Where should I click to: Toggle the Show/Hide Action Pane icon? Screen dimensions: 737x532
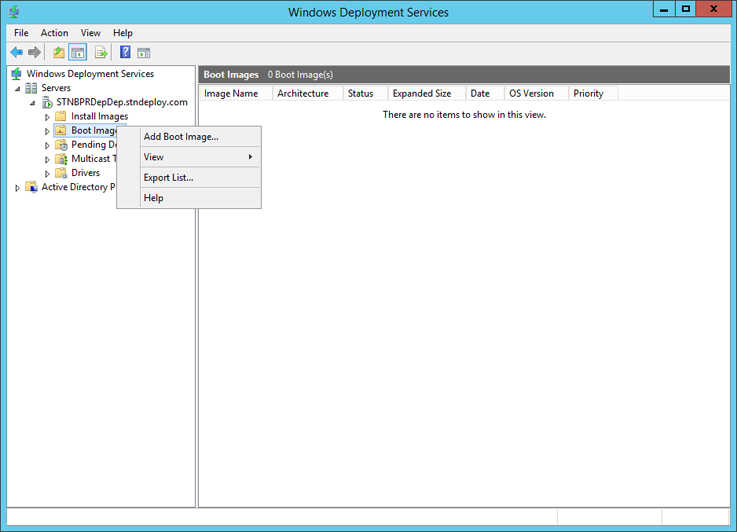click(144, 52)
